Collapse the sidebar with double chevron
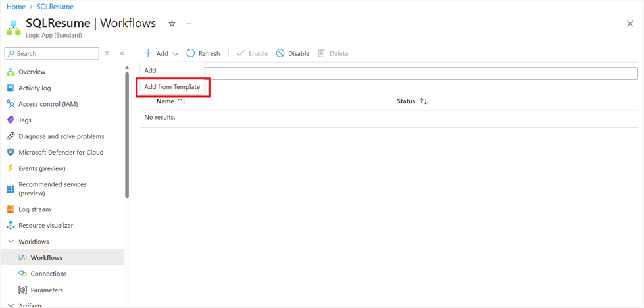Screen dimensions: 644x308 point(122,53)
